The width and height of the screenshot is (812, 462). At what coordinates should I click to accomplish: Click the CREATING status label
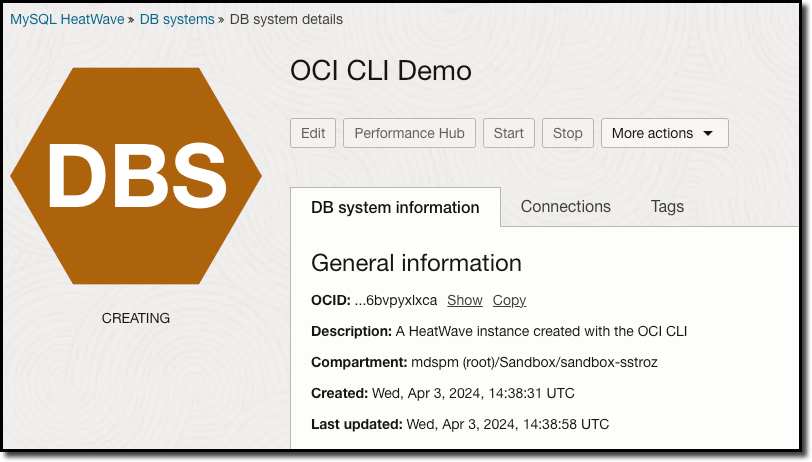(136, 318)
